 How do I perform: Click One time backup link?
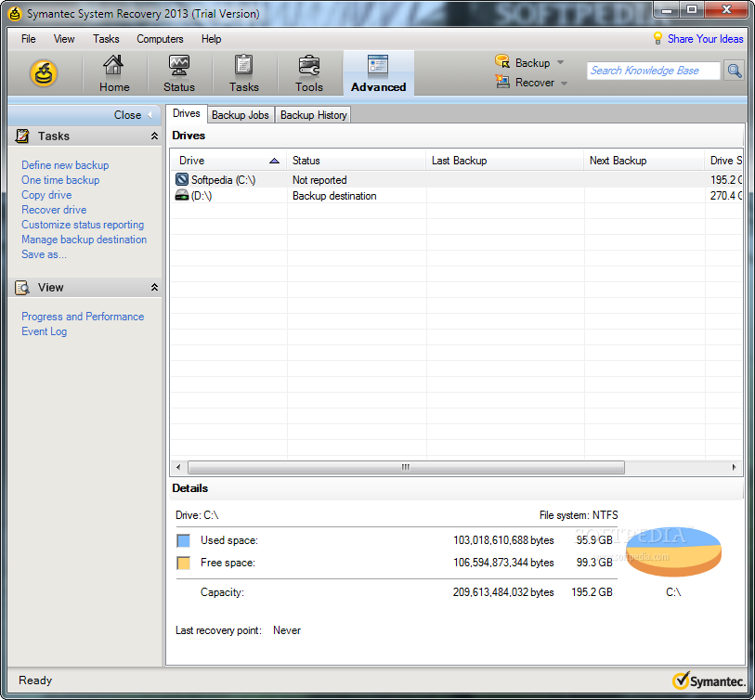(60, 180)
